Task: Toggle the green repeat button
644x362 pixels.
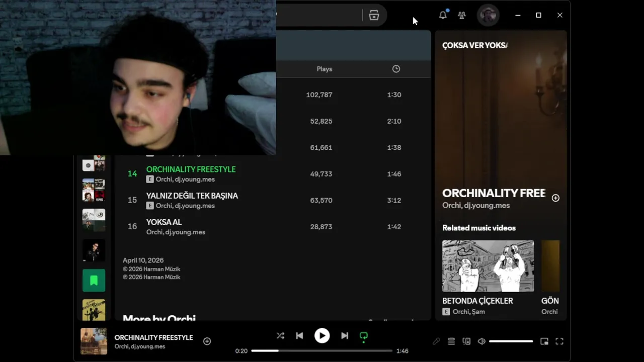Action: [x=364, y=336]
